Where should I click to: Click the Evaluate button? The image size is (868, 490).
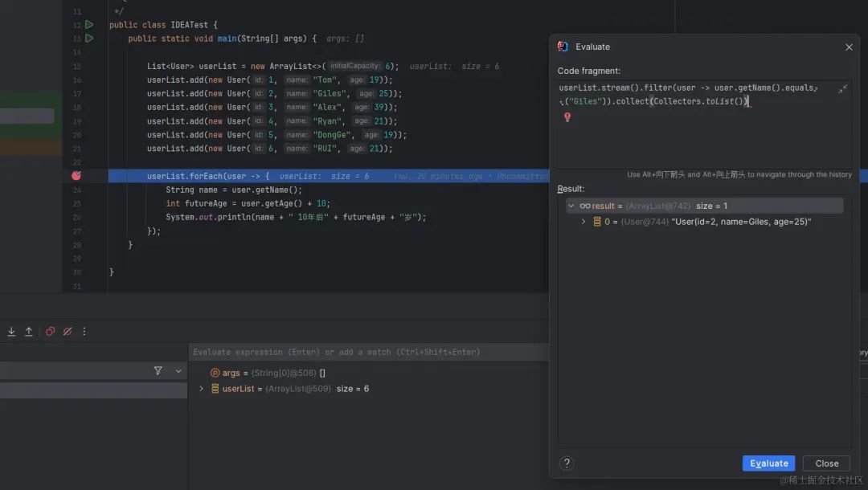click(768, 463)
